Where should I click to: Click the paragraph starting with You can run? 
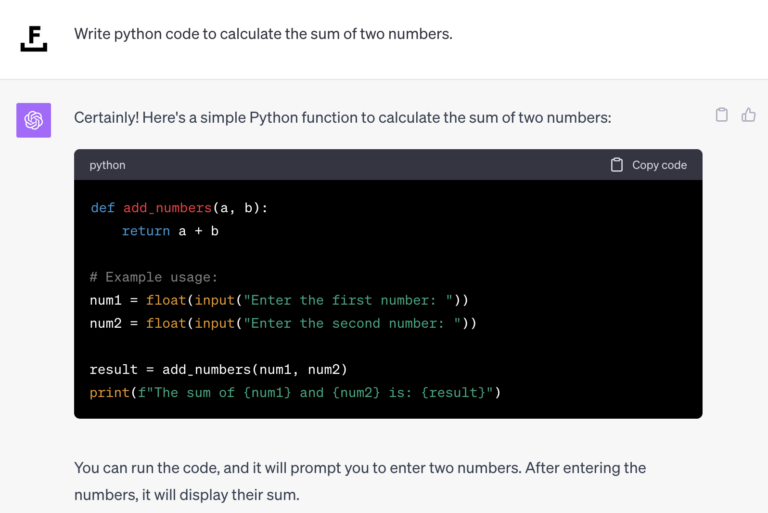[x=360, y=480]
